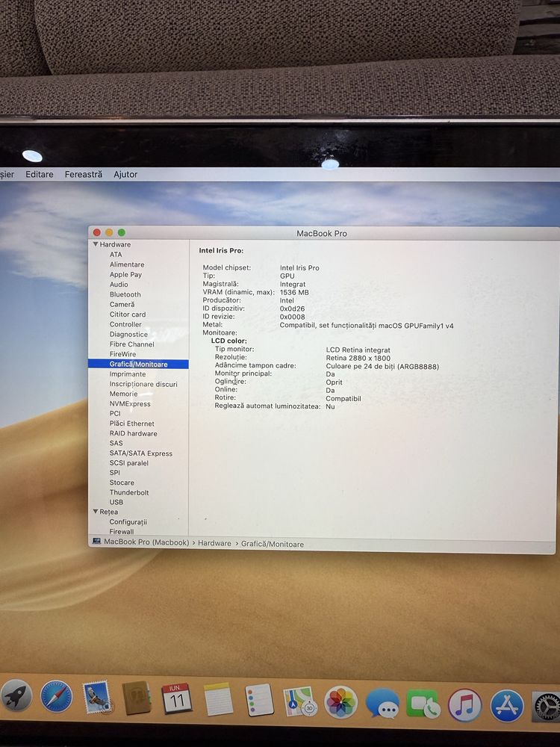Open Launchpad from the Dock

(x=16, y=696)
